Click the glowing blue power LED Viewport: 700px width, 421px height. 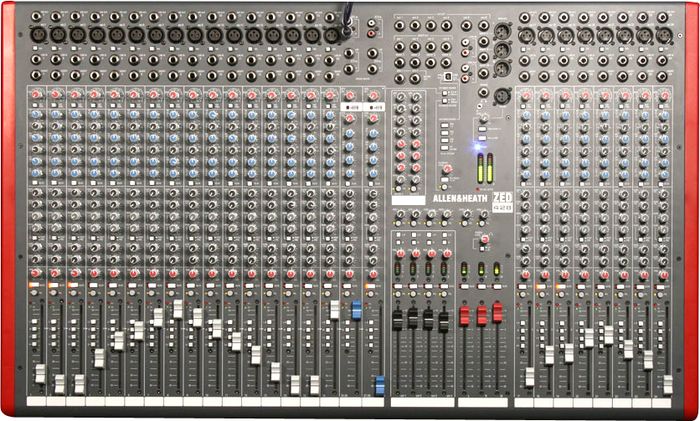478,146
